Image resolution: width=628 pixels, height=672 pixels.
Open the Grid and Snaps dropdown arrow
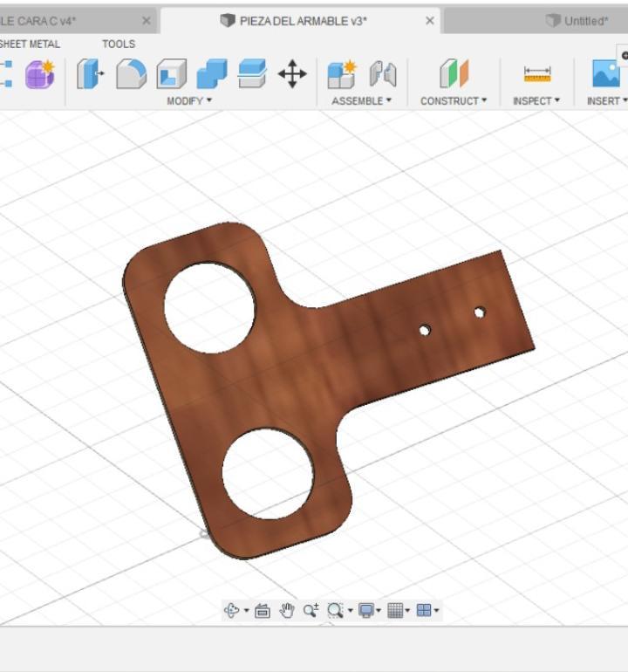coord(407,610)
